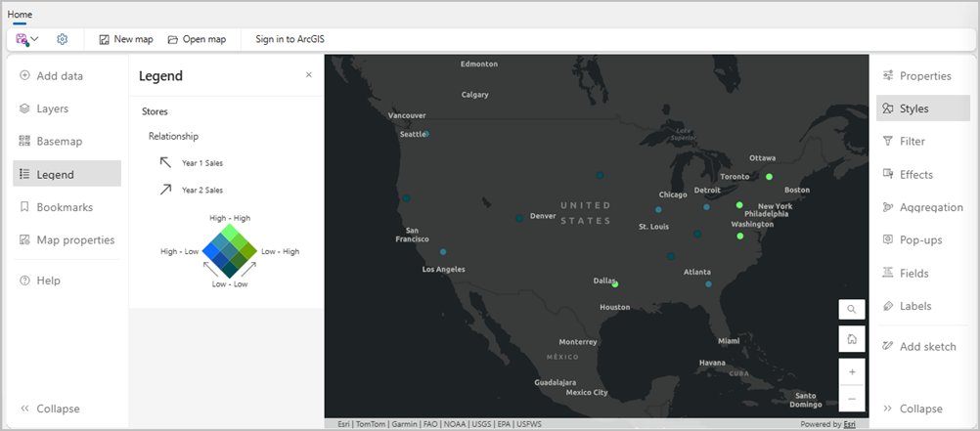Click the save map icon
Screen dimensions: 980x431
pyautogui.click(x=22, y=39)
